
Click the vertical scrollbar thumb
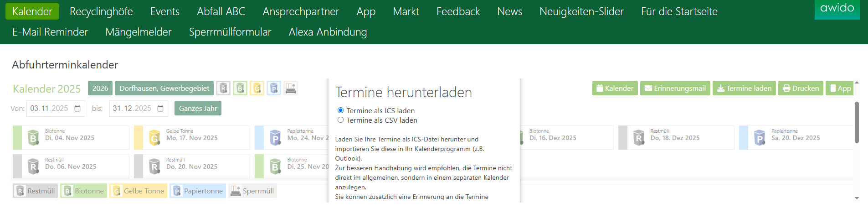coord(857,122)
